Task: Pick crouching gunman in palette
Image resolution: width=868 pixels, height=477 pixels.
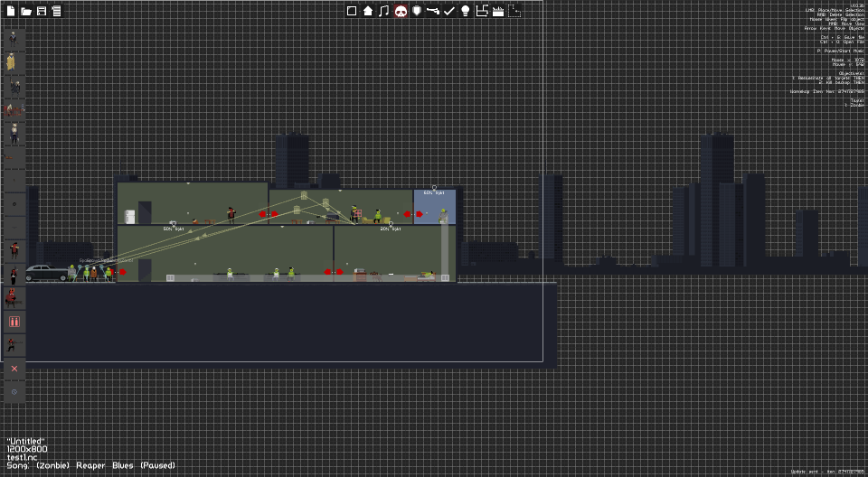Action: [14, 345]
